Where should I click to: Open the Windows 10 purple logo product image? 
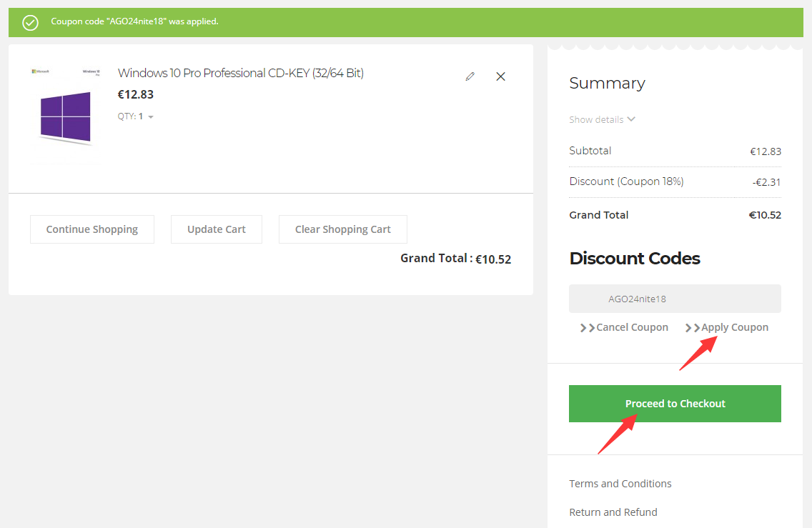(65, 116)
